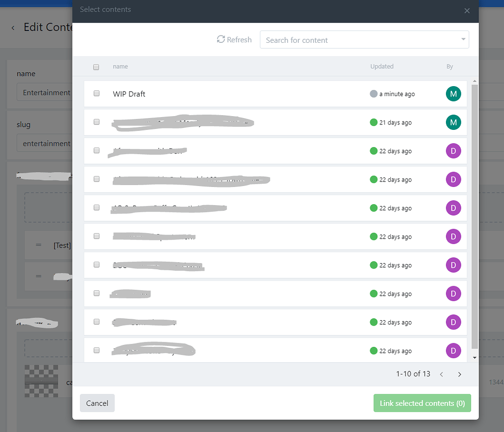504x432 pixels.
Task: Click the Link selected contents button
Action: click(422, 403)
